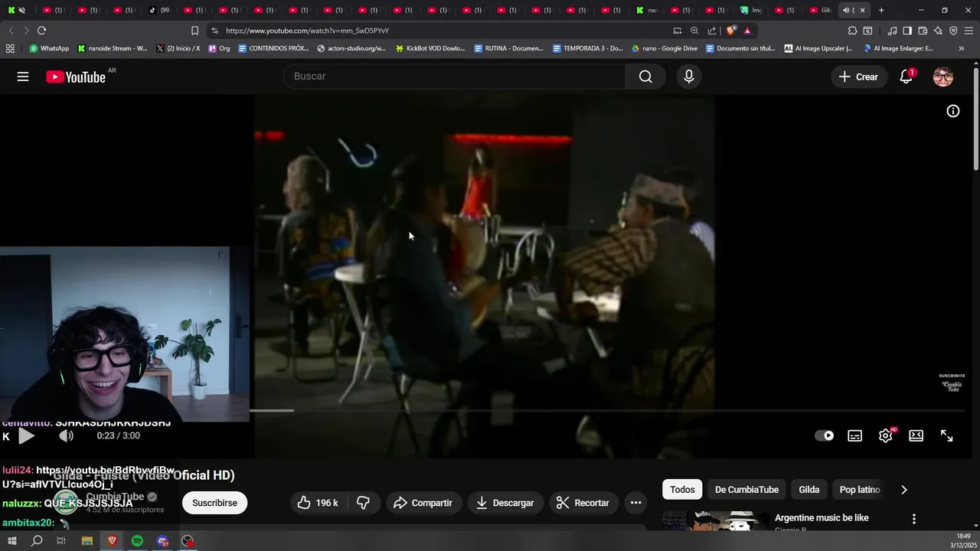The width and height of the screenshot is (980, 551).
Task: Open the browser main menu
Action: 969,31
